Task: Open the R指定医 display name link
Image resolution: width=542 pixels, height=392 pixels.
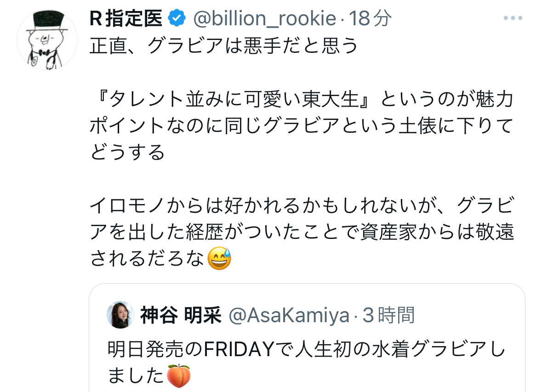Action: [x=126, y=18]
